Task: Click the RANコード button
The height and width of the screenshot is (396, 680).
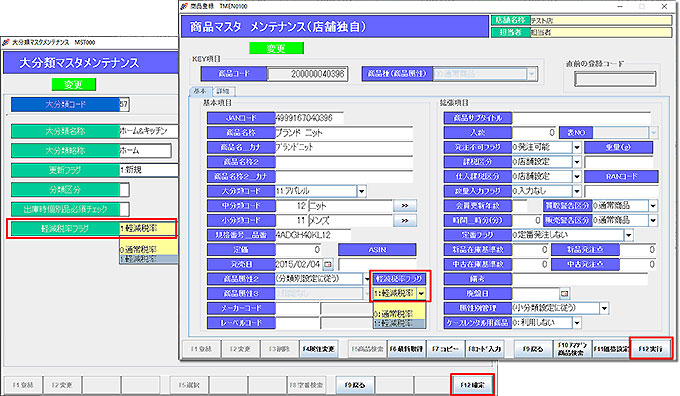Action: 621,177
